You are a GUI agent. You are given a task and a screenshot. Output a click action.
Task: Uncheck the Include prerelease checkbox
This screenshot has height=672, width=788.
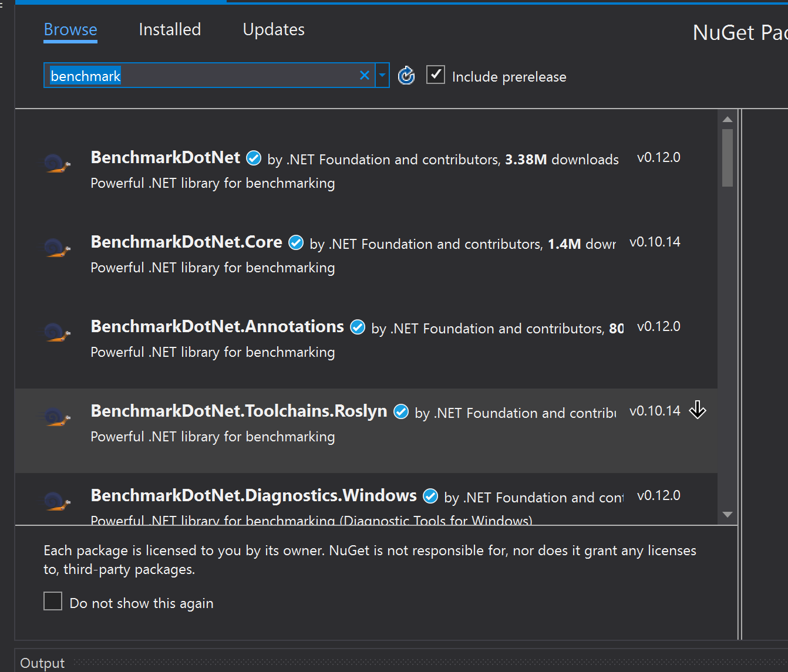tap(435, 75)
